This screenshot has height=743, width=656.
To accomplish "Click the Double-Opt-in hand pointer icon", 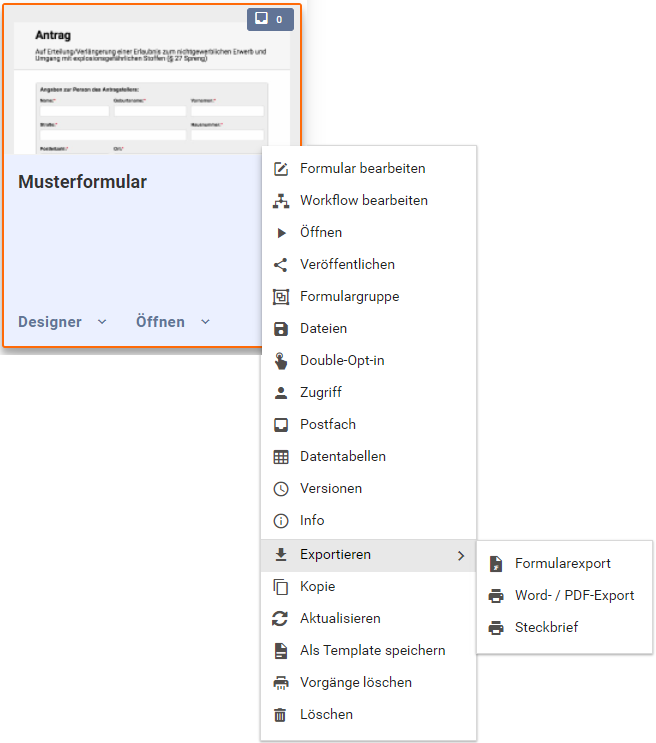I will click(x=281, y=361).
